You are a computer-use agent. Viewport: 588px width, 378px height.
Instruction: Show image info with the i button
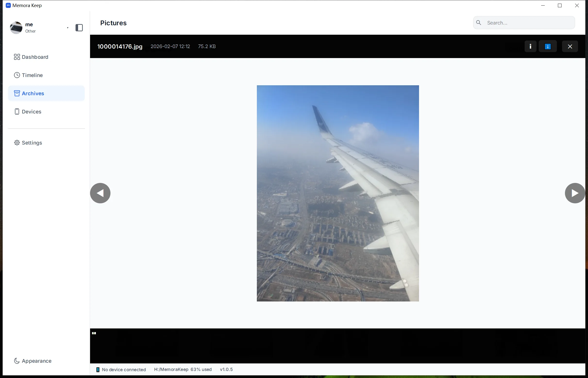tap(530, 46)
